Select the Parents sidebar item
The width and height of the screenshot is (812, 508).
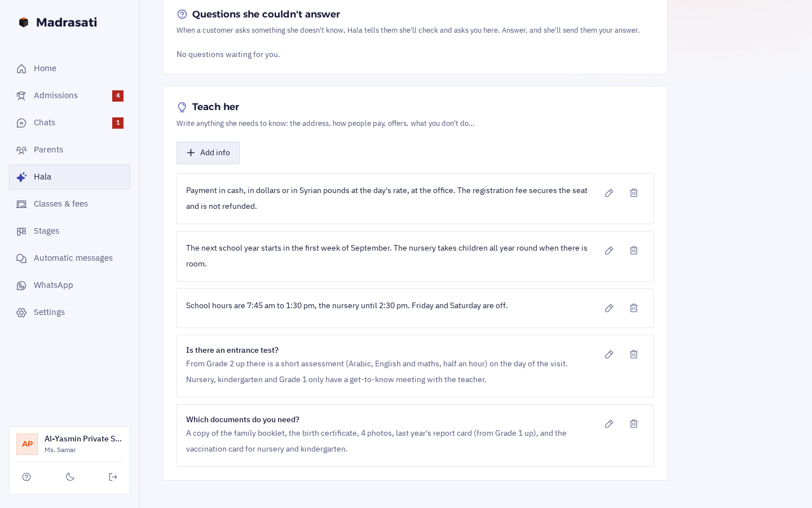pos(69,150)
